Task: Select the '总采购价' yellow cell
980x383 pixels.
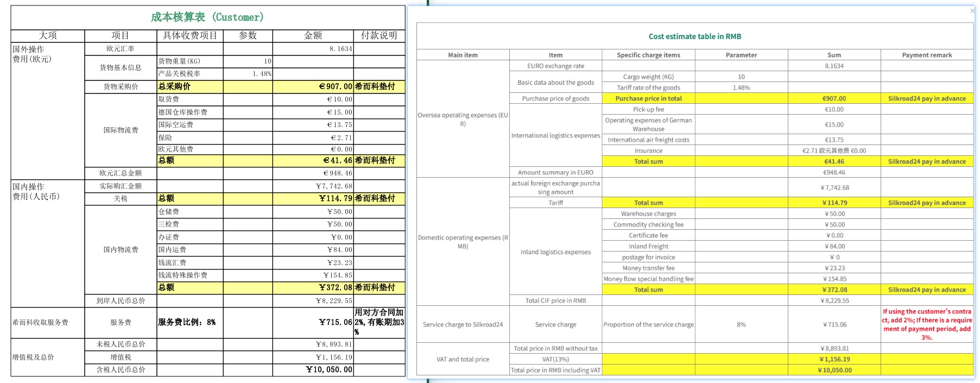Action: pos(189,86)
